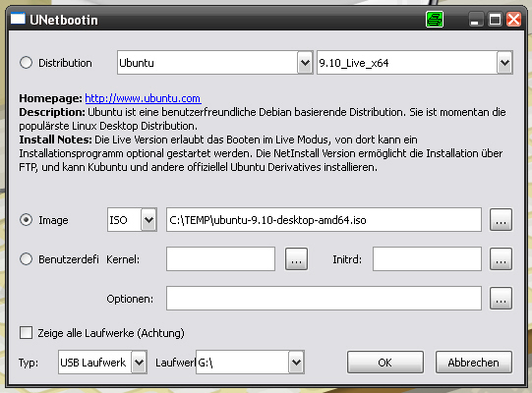This screenshot has height=393, width=532.
Task: Click the green icon in title bar
Action: click(x=435, y=20)
